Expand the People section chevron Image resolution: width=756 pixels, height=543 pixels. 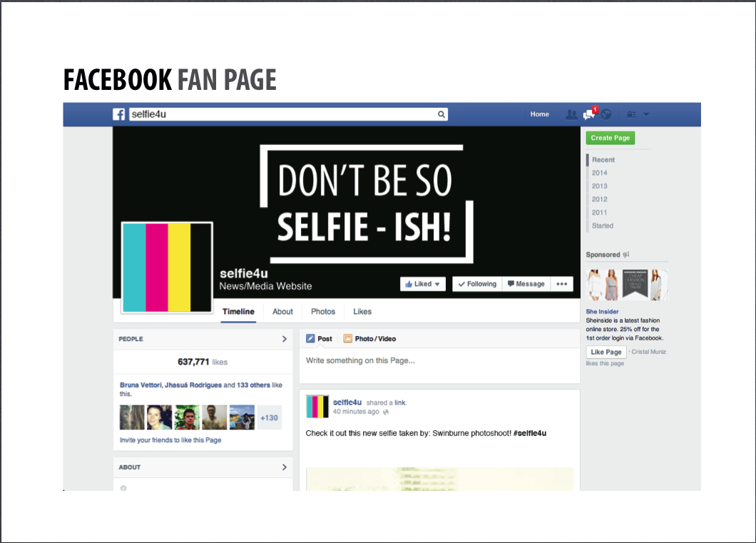(x=284, y=339)
